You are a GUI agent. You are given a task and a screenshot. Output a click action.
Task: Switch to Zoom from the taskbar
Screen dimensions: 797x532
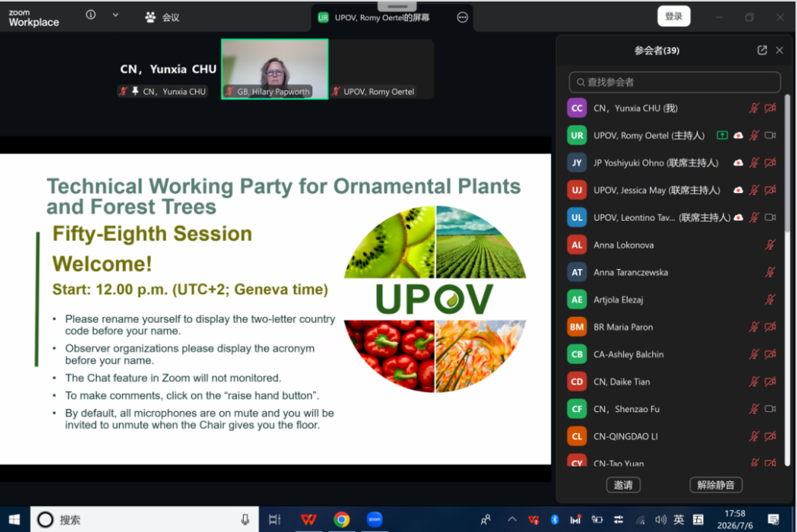375,519
